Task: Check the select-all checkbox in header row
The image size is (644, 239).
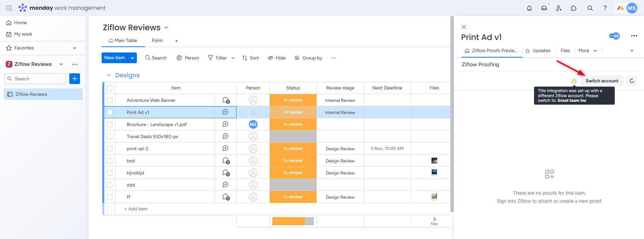Action: click(110, 88)
